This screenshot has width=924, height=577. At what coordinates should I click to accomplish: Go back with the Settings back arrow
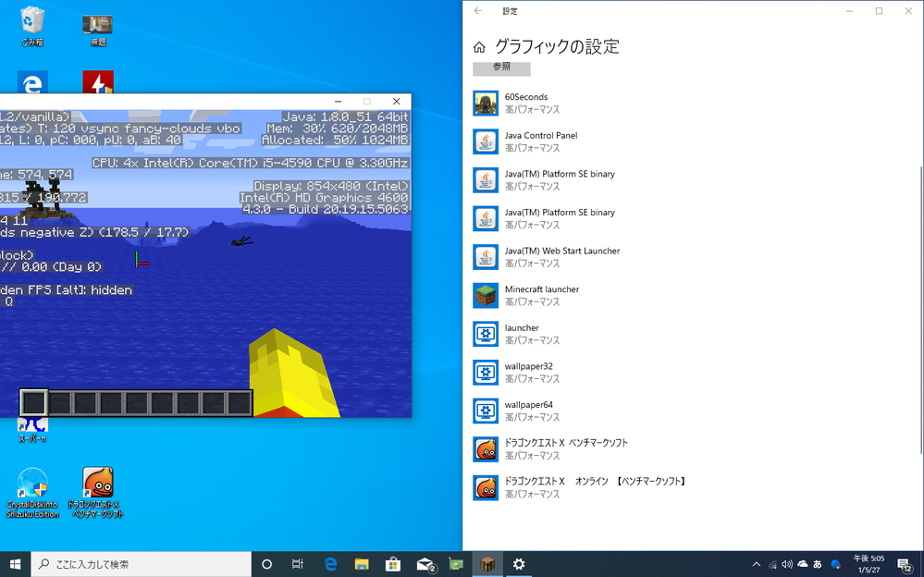pos(478,10)
